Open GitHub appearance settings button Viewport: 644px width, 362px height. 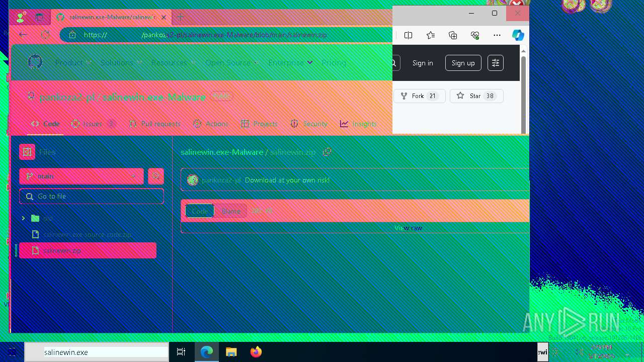[496, 63]
